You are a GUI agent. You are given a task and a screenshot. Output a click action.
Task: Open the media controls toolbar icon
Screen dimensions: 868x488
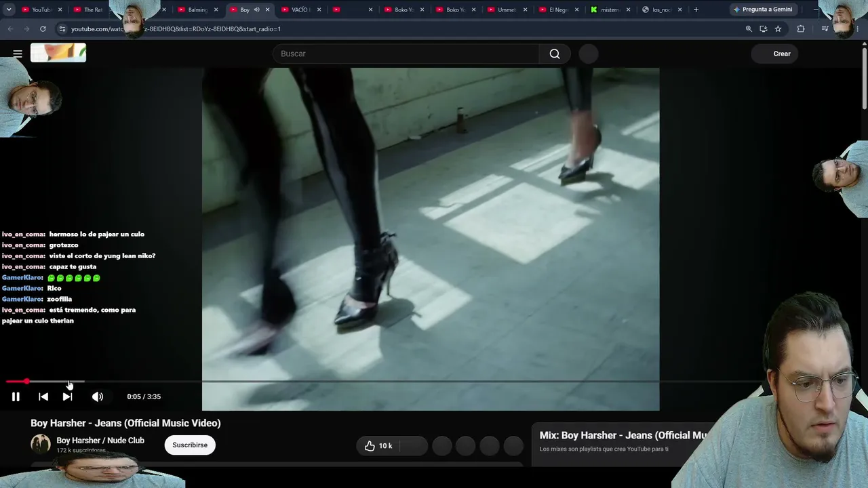(825, 29)
